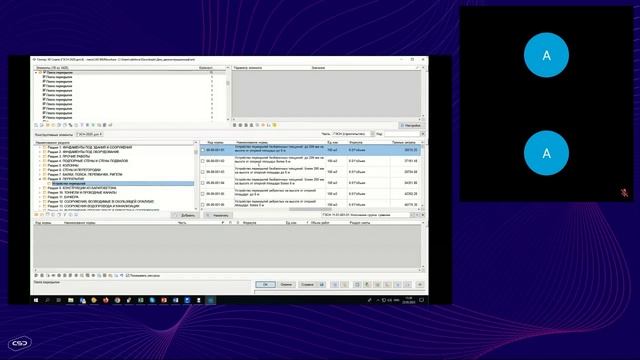Image resolution: width=640 pixels, height=360 pixels.
Task: Click the sections tree vertical scrollbar
Action: (x=196, y=176)
